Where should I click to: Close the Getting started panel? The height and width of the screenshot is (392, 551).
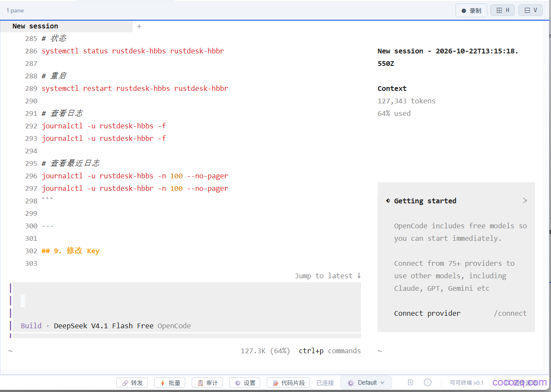[x=525, y=201]
